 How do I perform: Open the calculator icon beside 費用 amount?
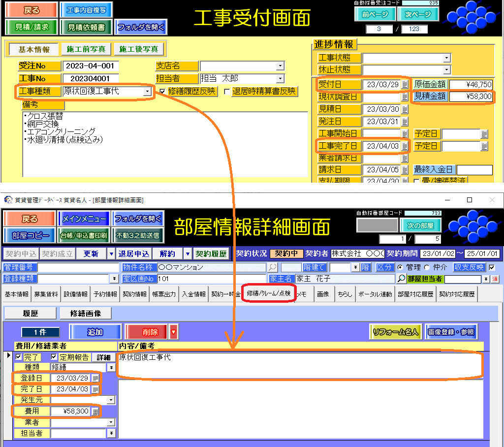95,411
